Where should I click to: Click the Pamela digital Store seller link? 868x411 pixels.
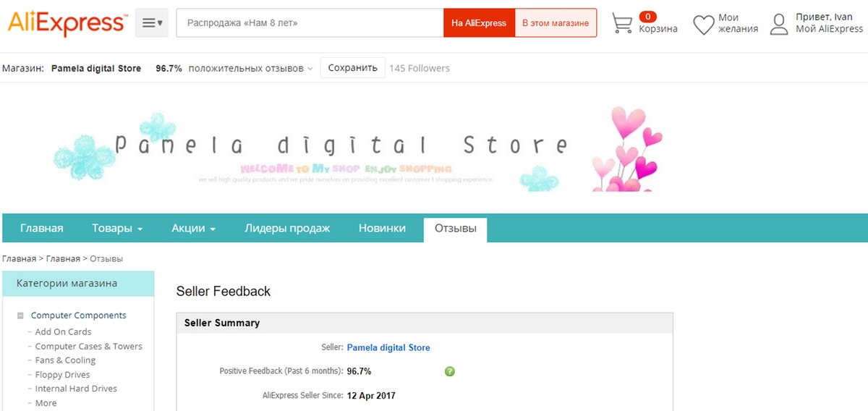pos(388,347)
